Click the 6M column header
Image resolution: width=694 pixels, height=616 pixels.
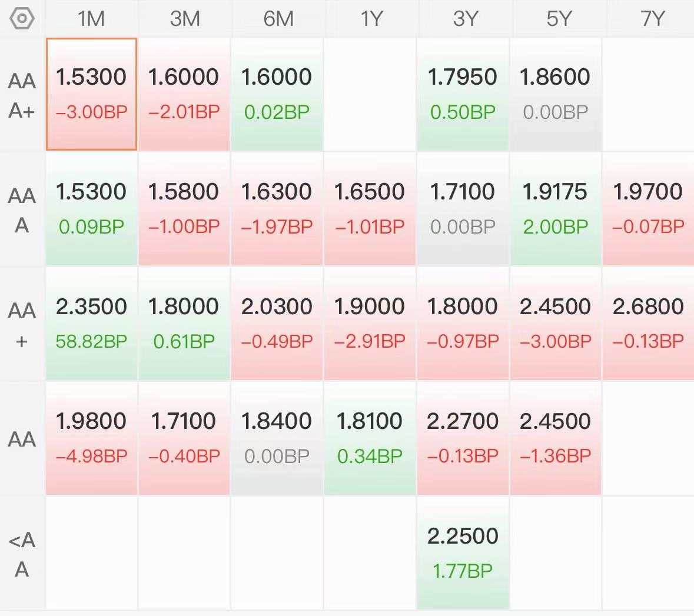click(x=278, y=19)
